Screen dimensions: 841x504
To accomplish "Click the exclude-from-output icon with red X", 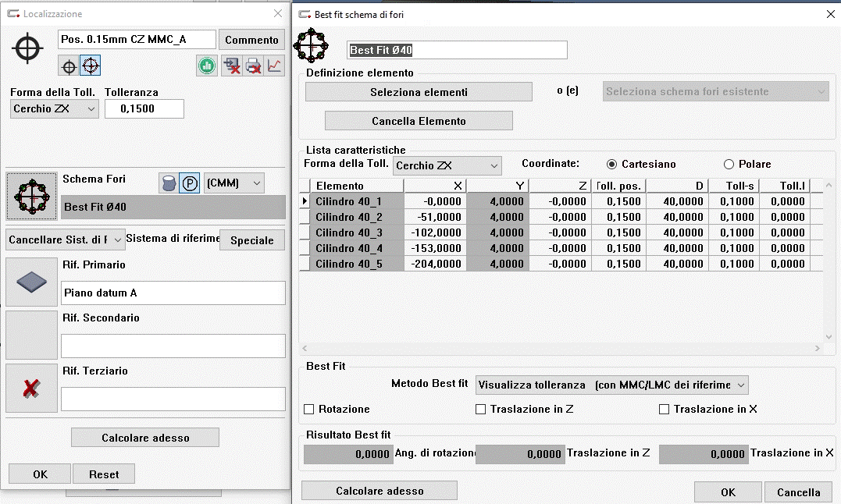I will pos(232,66).
